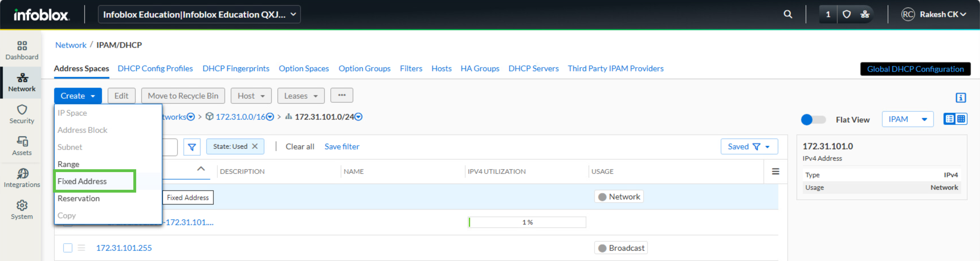Open the Leases dropdown
Screen dimensions: 980x261
pyautogui.click(x=301, y=96)
